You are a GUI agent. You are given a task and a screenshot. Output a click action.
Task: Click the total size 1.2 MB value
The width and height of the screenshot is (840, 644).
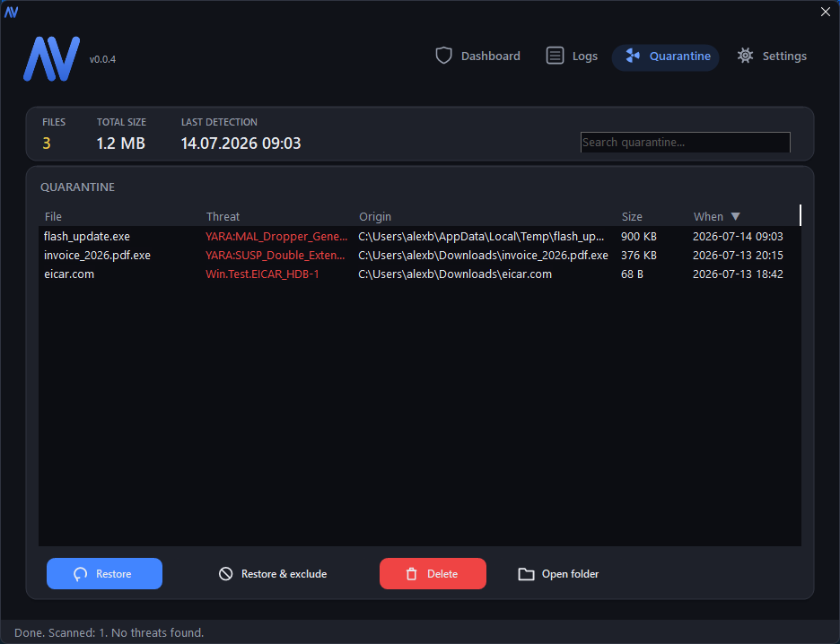coord(120,144)
